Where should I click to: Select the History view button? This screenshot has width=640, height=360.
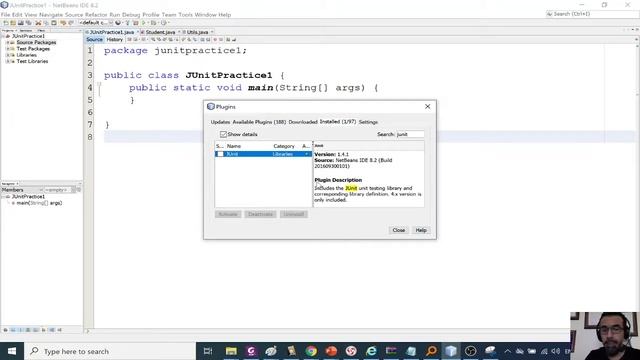[114, 40]
